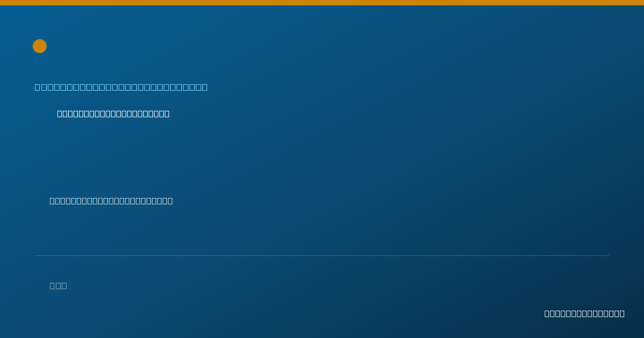Click the orange bar across the top edge
644x338 pixels.
pos(322,3)
